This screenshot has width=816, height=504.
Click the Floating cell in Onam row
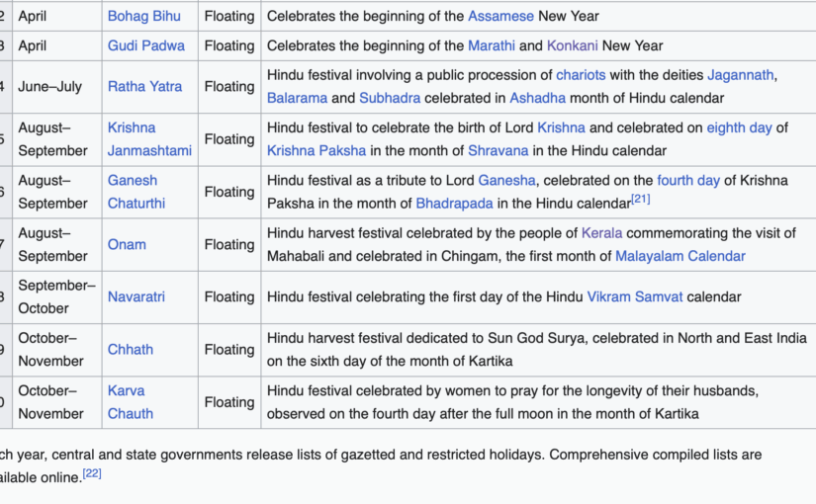pyautogui.click(x=229, y=244)
